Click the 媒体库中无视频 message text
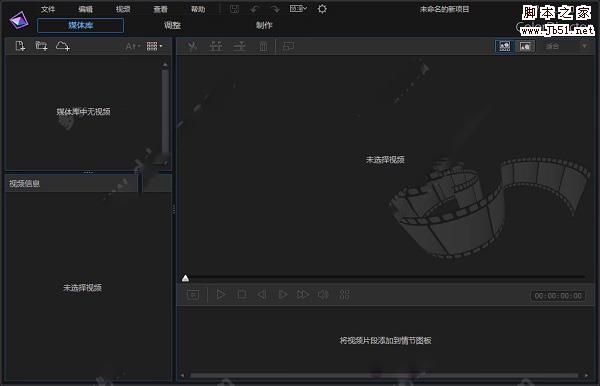 point(83,112)
